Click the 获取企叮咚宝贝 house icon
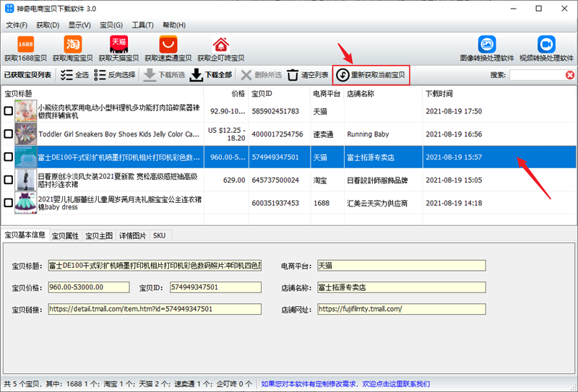 point(221,45)
